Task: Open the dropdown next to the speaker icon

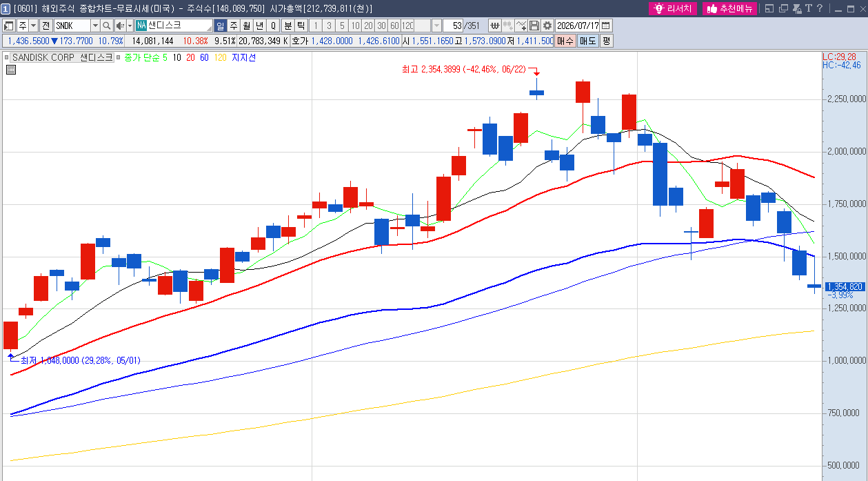Action: pos(130,26)
